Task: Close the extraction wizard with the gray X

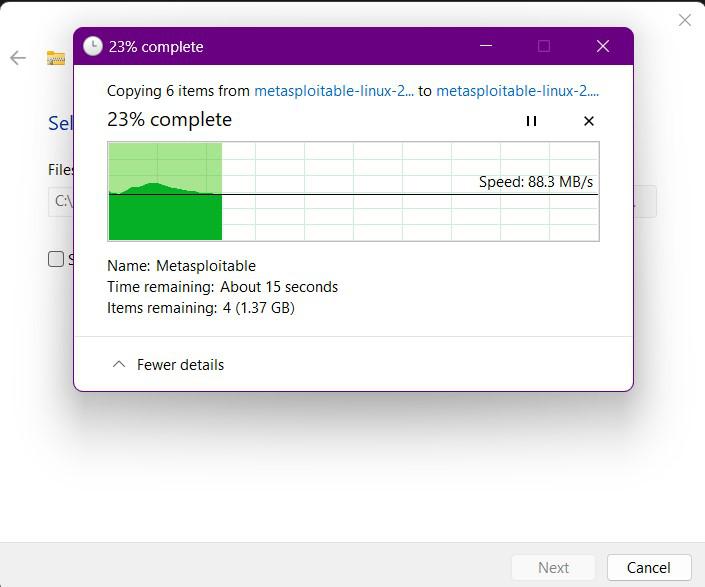Action: (x=685, y=20)
